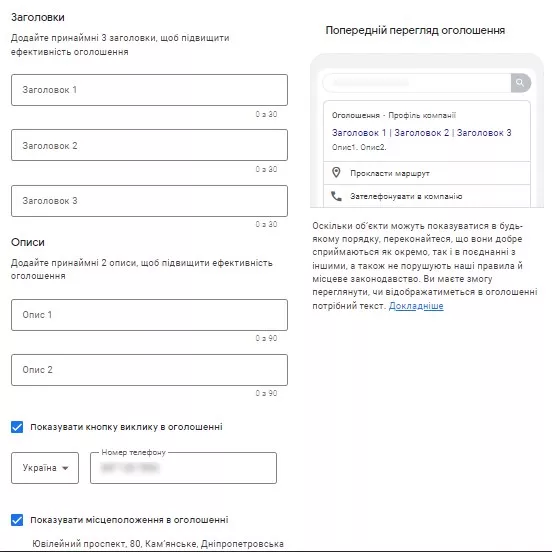This screenshot has height=552, width=552.
Task: Click inside the Заголовок 1 field
Action: coord(149,90)
